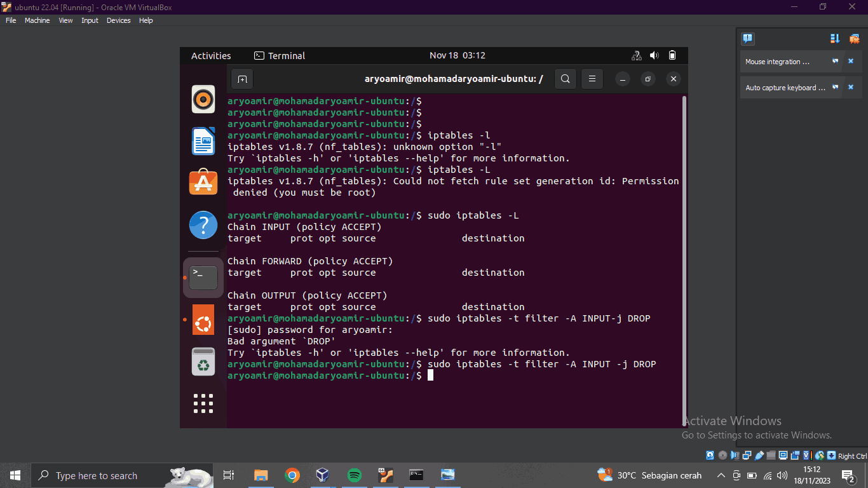The width and height of the screenshot is (868, 488).
Task: Open the Nov 18 03:12 clock calendar
Action: click(458, 55)
